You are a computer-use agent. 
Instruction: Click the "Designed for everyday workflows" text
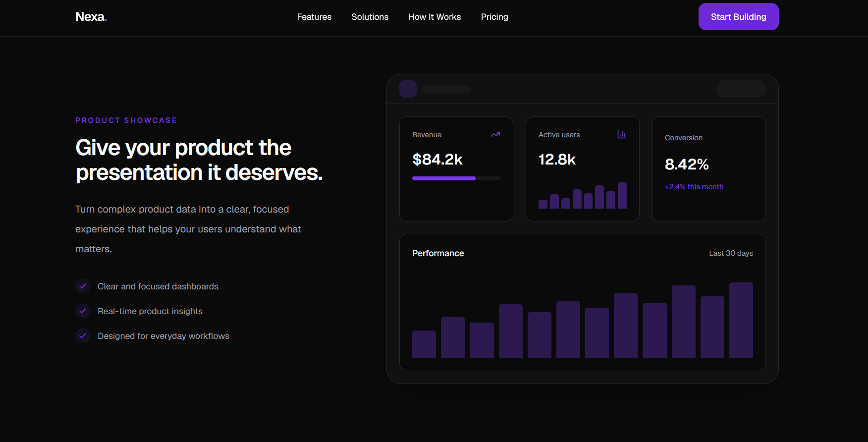click(163, 336)
